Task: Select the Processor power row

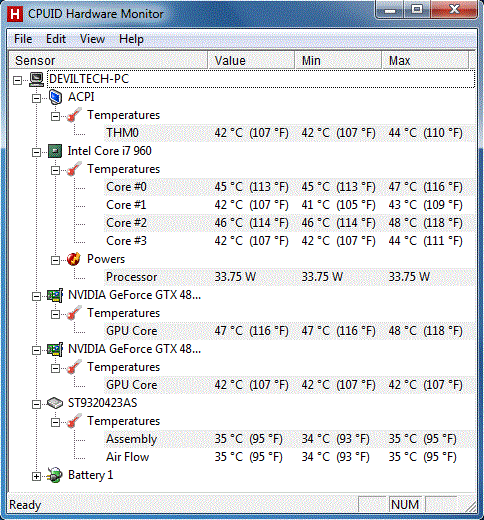Action: tap(289, 277)
